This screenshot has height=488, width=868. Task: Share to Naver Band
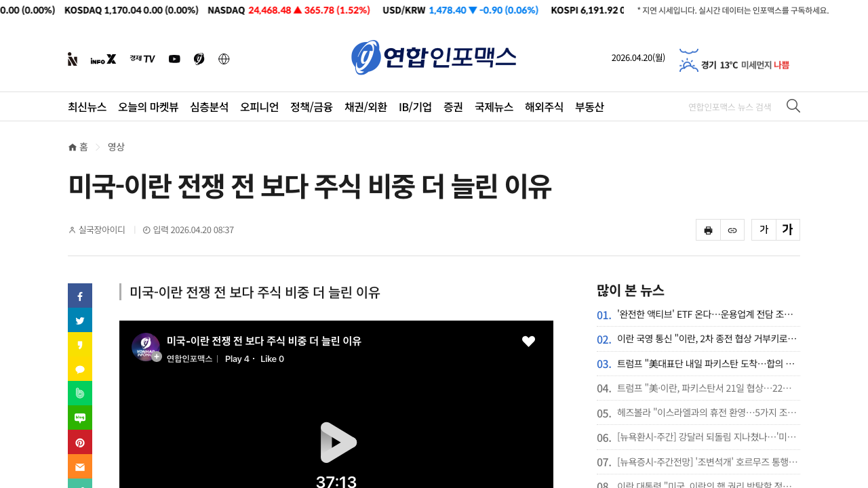tap(80, 393)
